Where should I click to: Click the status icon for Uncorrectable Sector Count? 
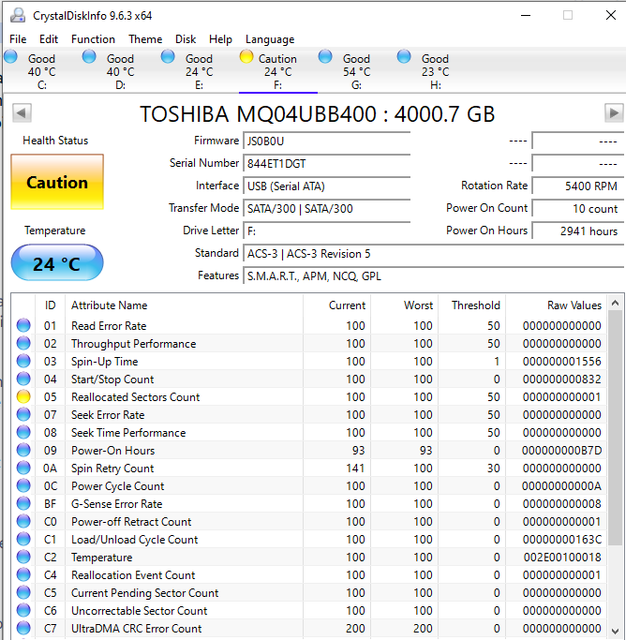(23, 610)
